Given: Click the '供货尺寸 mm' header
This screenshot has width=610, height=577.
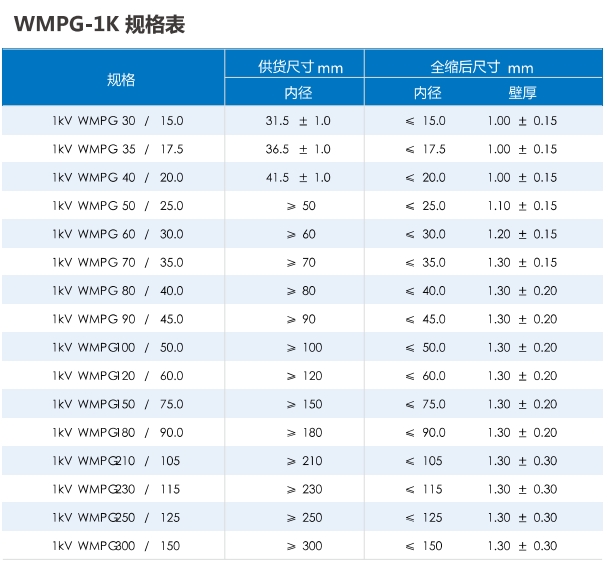Looking at the screenshot, I should pyautogui.click(x=301, y=67).
